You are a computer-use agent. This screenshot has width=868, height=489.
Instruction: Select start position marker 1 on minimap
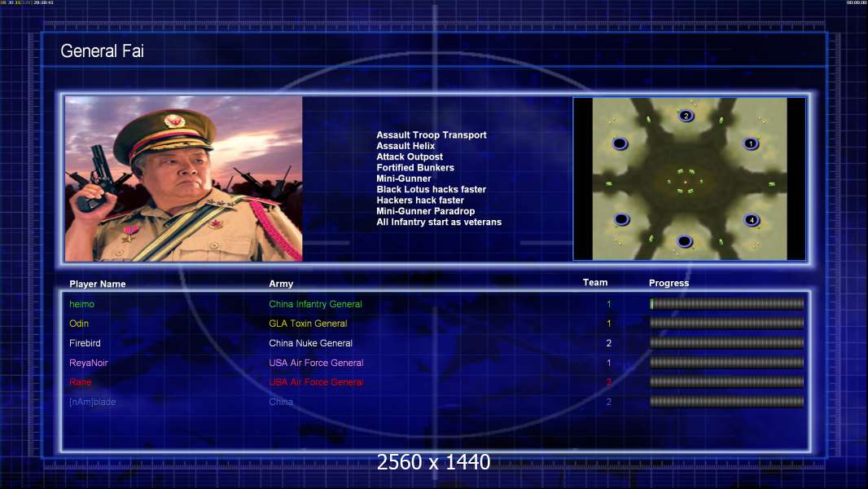click(751, 143)
